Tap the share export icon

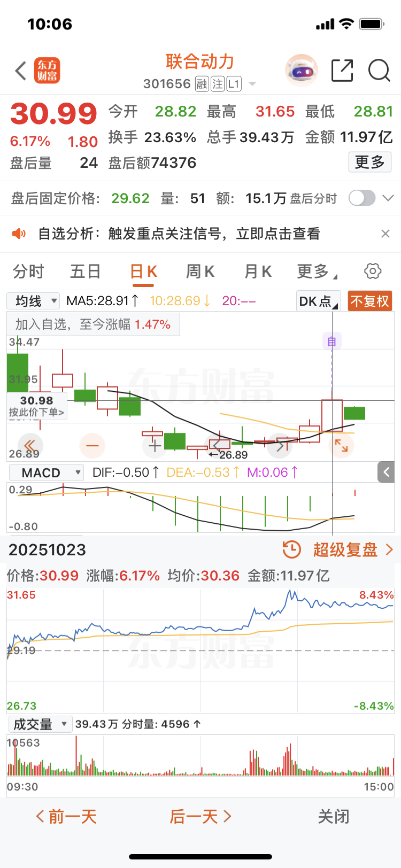click(342, 71)
